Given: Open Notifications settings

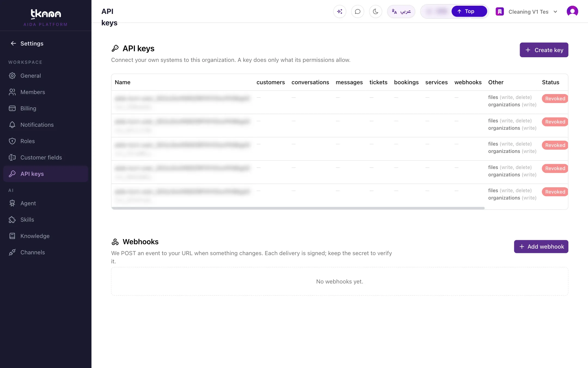Looking at the screenshot, I should pos(46,125).
